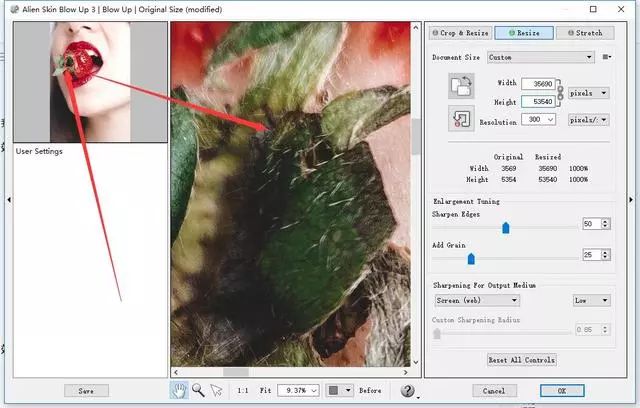Switch to Crop & Resize tab
This screenshot has width=640, height=408.
(x=460, y=33)
